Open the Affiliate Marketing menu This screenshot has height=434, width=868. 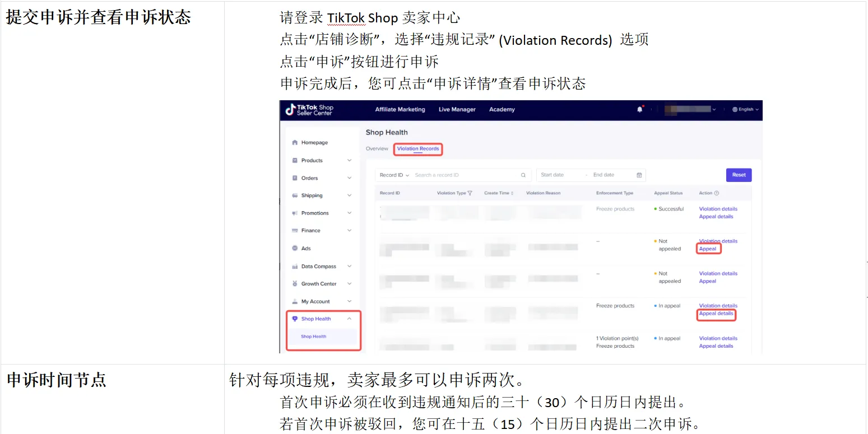(x=400, y=110)
